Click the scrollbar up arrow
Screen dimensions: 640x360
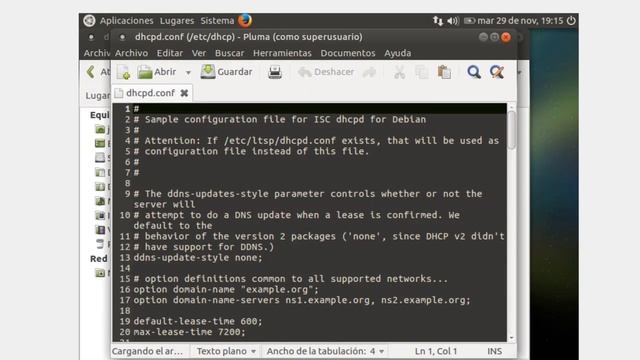[511, 107]
